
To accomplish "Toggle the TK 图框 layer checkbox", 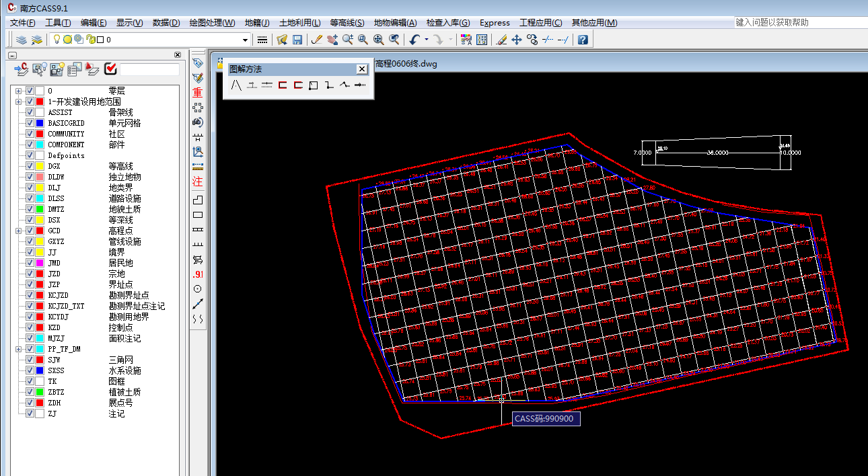I will coord(30,381).
